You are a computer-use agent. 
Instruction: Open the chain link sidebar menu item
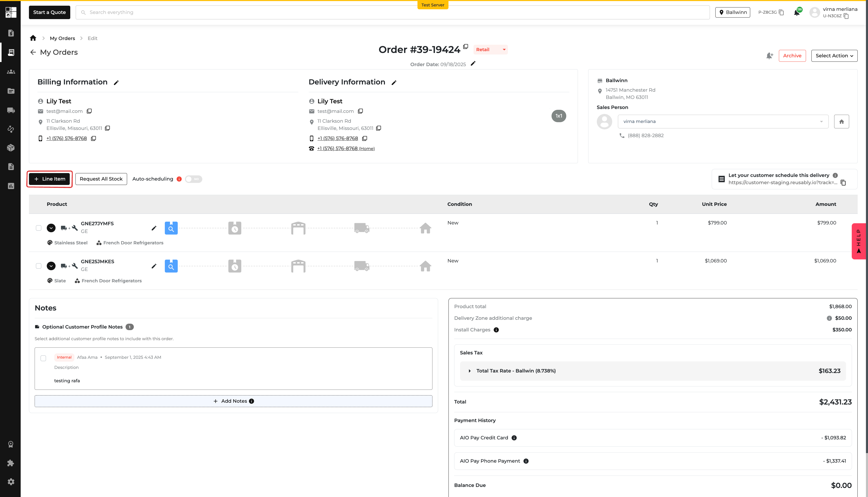click(11, 129)
